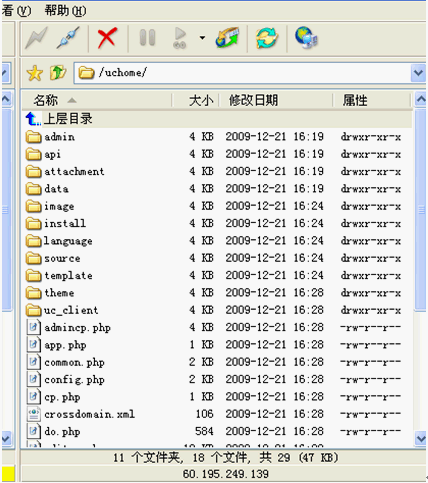Viewport: 428px width, 483px height.
Task: Select the source folder icon
Action: coord(34,258)
